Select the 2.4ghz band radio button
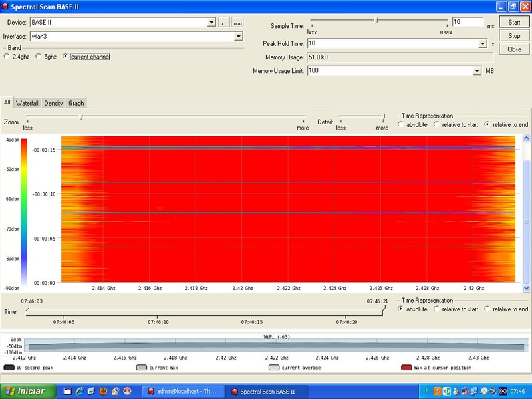 tap(7, 57)
